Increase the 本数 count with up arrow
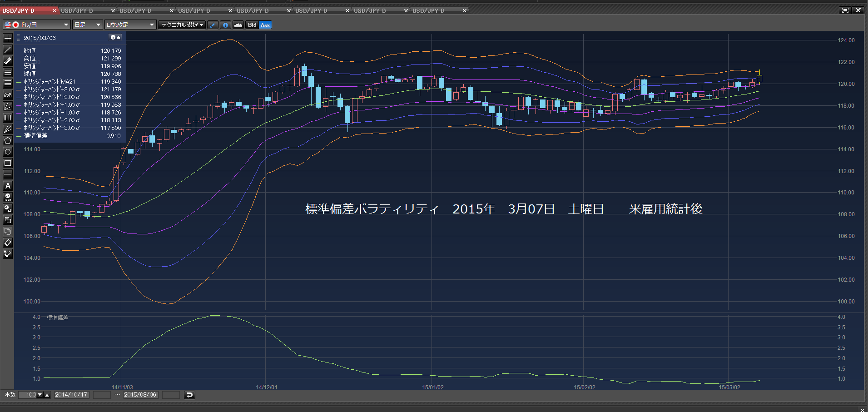The image size is (868, 412). tap(47, 395)
